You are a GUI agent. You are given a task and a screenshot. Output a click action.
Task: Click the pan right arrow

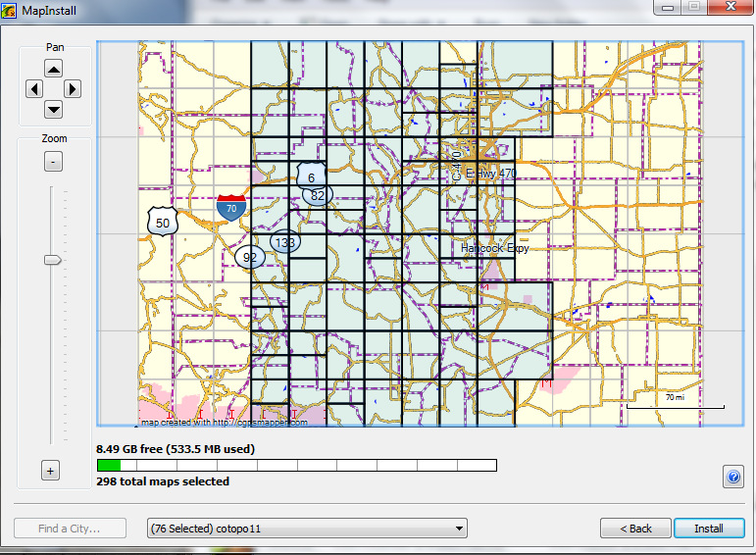pyautogui.click(x=73, y=89)
